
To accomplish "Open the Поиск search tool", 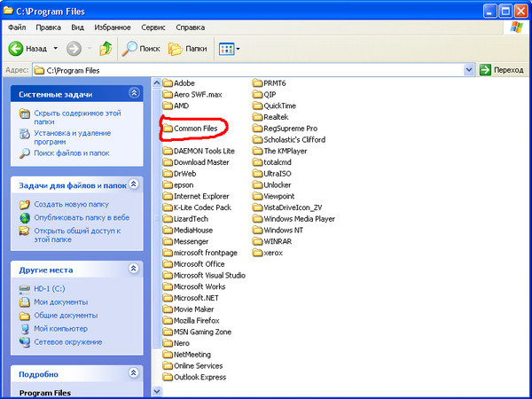I will click(141, 49).
